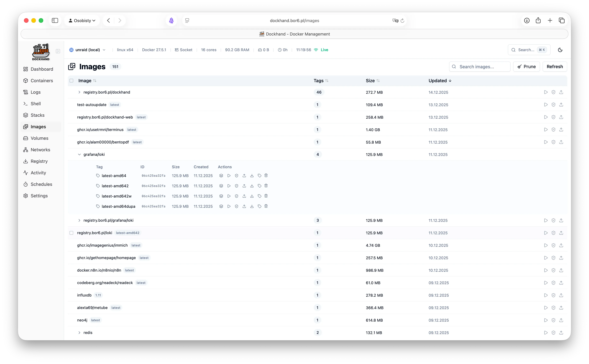The image size is (589, 364).
Task: Collapse the grafana/loki tag list
Action: pos(79,154)
